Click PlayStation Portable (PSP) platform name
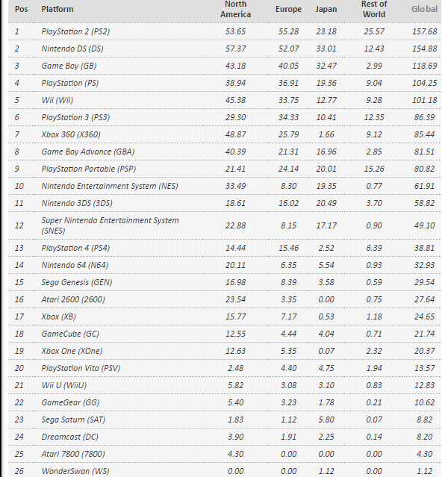 (89, 169)
